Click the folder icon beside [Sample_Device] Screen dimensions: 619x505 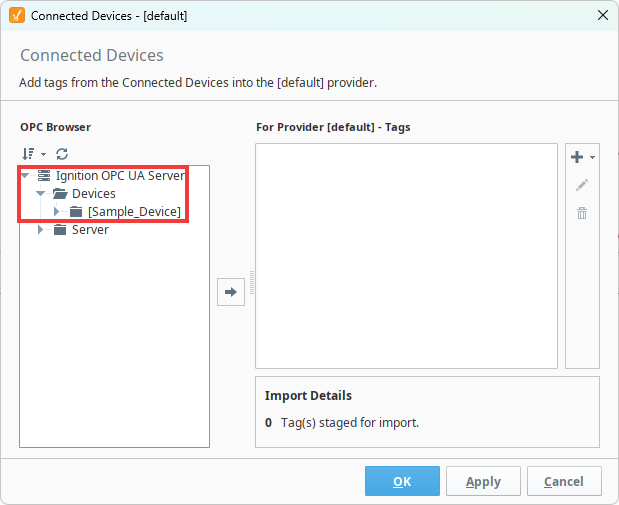[76, 212]
